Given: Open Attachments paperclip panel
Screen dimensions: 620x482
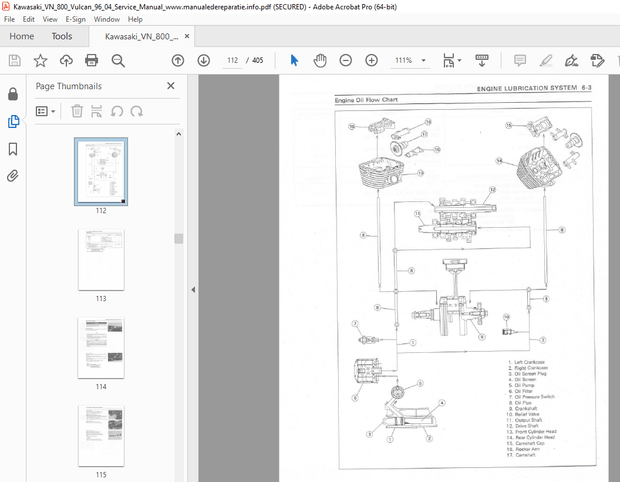Looking at the screenshot, I should 13,176.
